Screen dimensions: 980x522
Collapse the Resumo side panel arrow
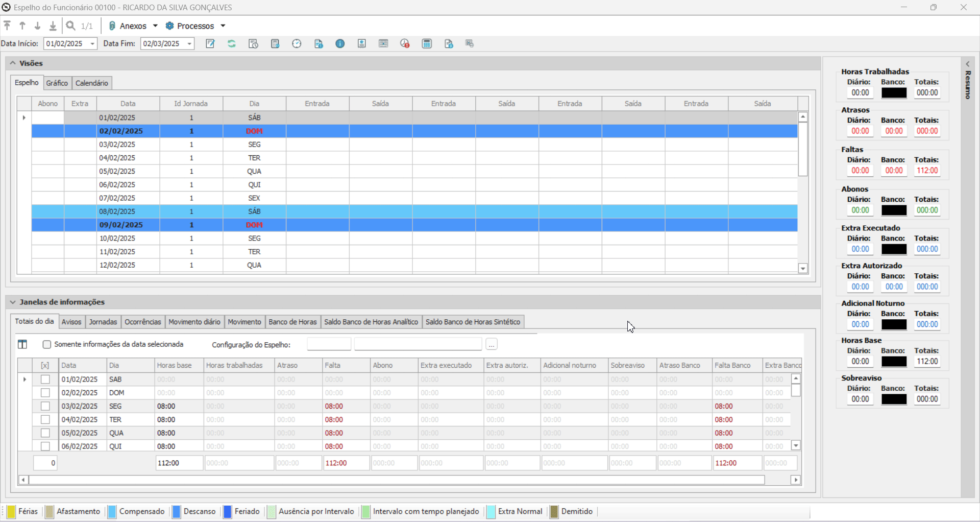(968, 64)
